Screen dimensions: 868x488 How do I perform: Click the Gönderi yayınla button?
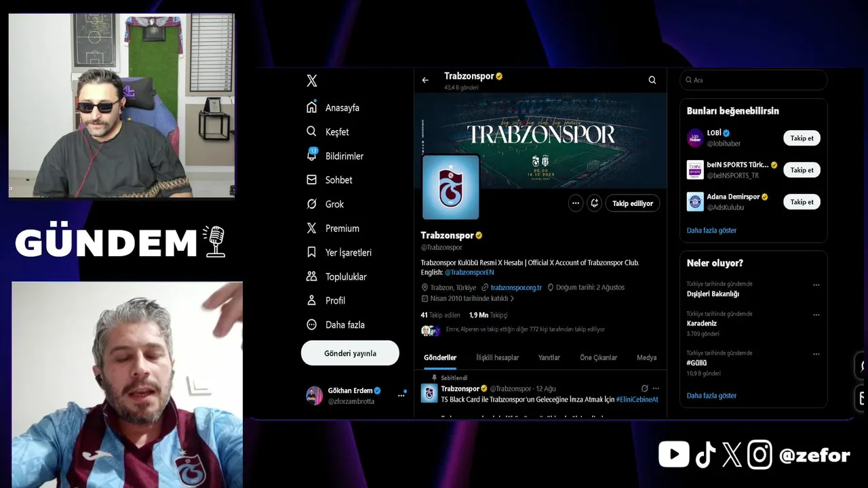(x=350, y=353)
